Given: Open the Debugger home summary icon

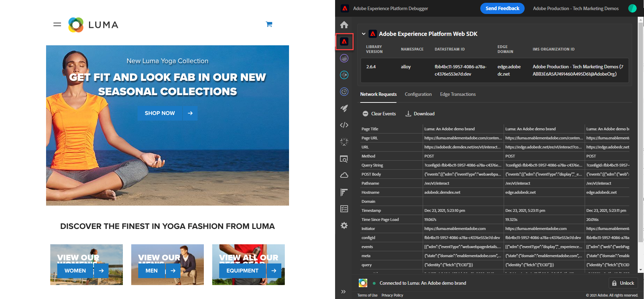Looking at the screenshot, I should [x=344, y=25].
